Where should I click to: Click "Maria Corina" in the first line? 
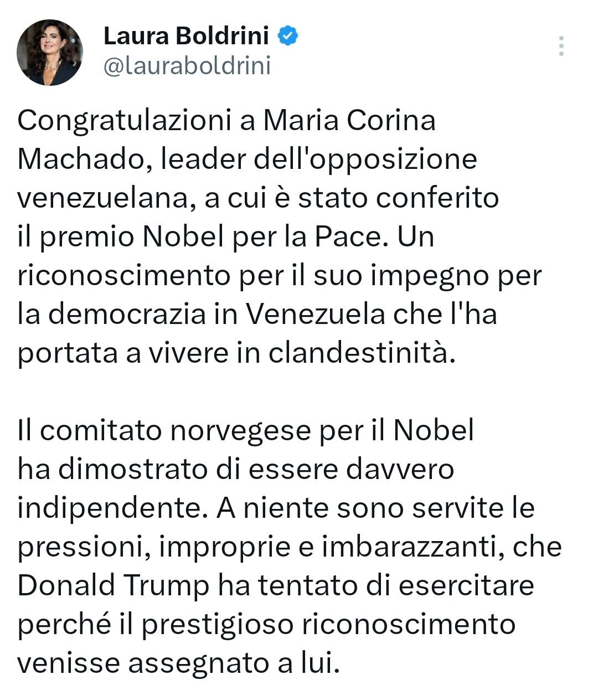[349, 120]
